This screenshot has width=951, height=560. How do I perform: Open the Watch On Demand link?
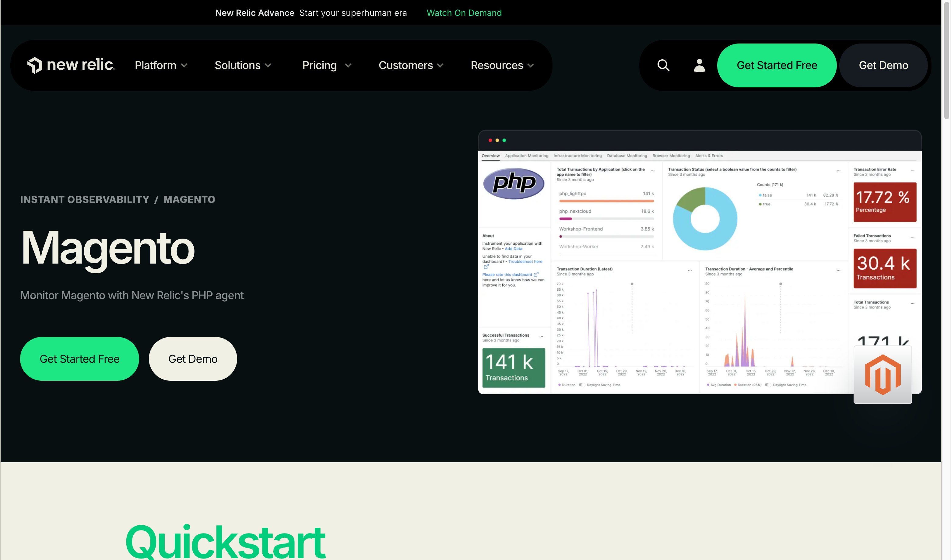click(x=464, y=12)
